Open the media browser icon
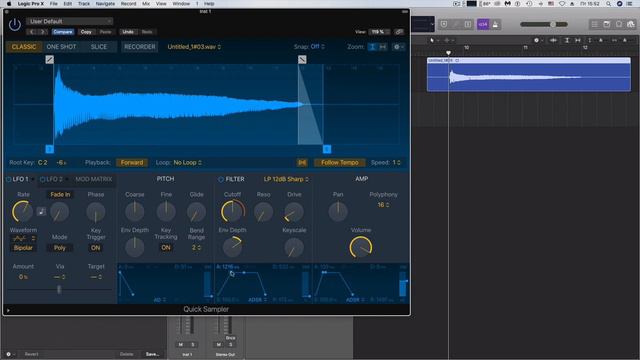The height and width of the screenshot is (360, 640). [631, 24]
